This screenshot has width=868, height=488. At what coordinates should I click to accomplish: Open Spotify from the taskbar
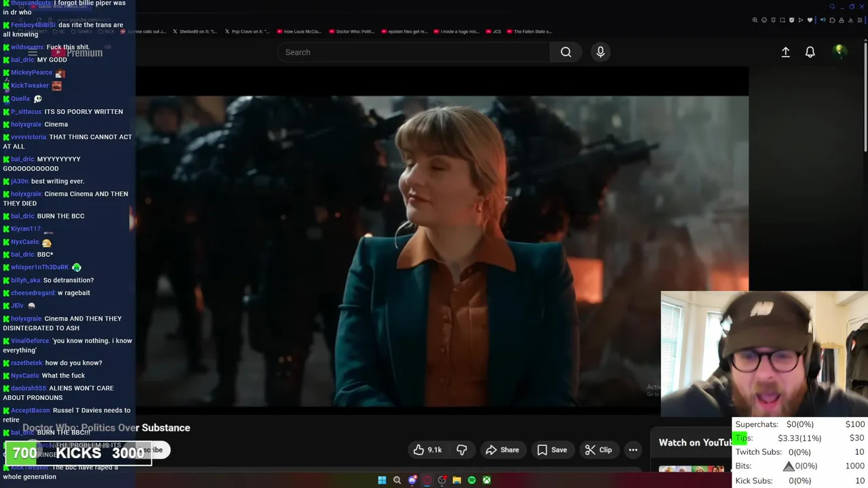tap(471, 480)
